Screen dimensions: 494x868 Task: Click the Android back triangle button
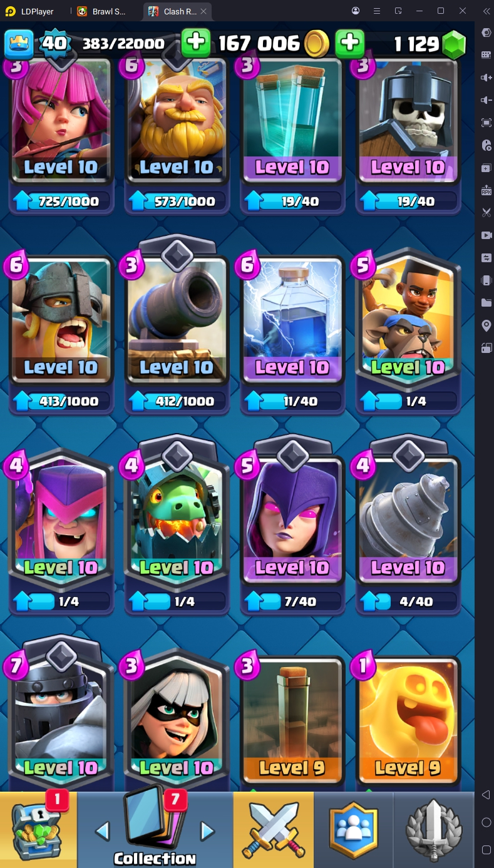pos(486,795)
